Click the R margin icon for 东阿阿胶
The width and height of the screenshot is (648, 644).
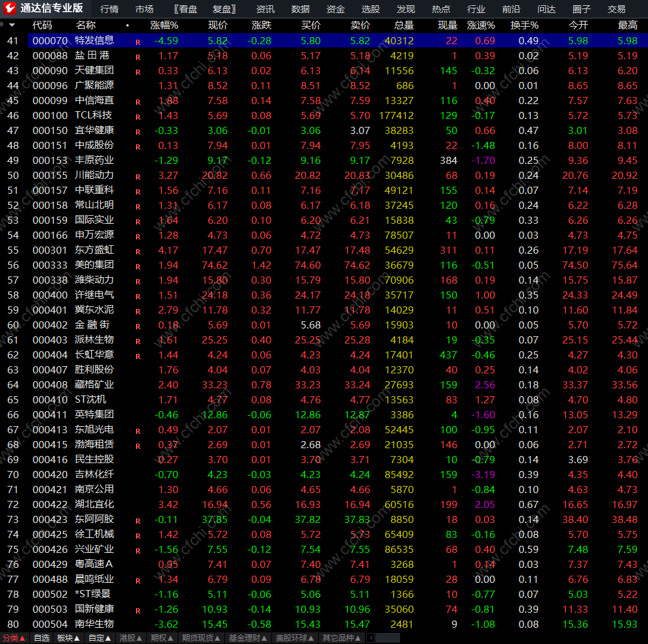click(x=138, y=521)
